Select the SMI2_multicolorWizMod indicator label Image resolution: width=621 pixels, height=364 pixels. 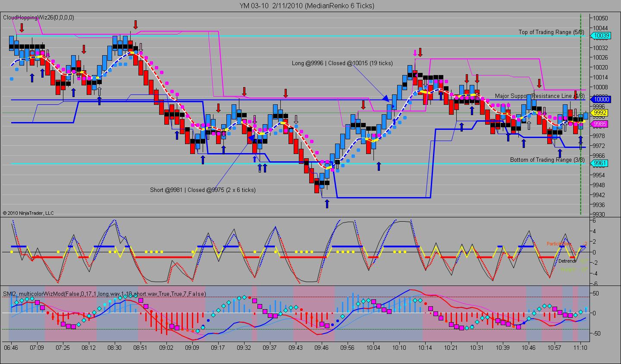104,294
